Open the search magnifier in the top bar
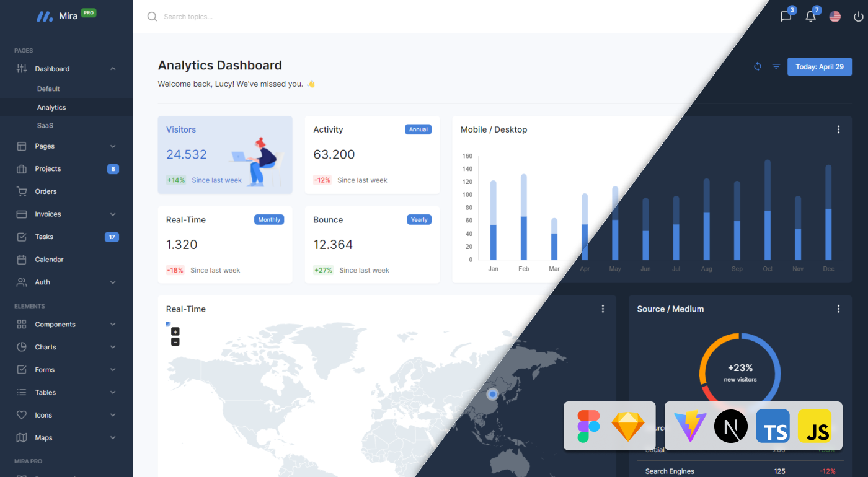 pos(152,16)
